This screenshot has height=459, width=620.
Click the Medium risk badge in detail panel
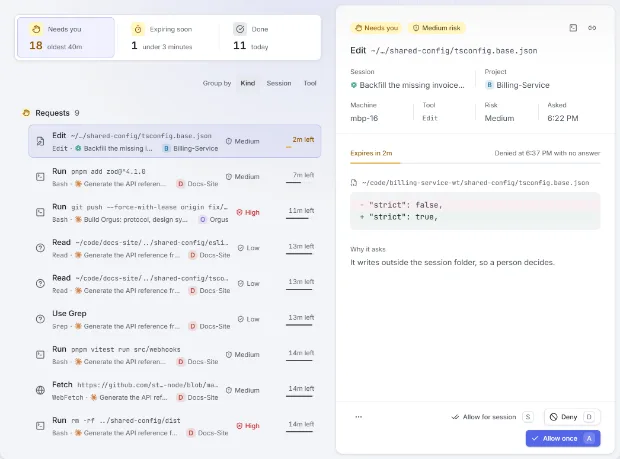tap(437, 28)
